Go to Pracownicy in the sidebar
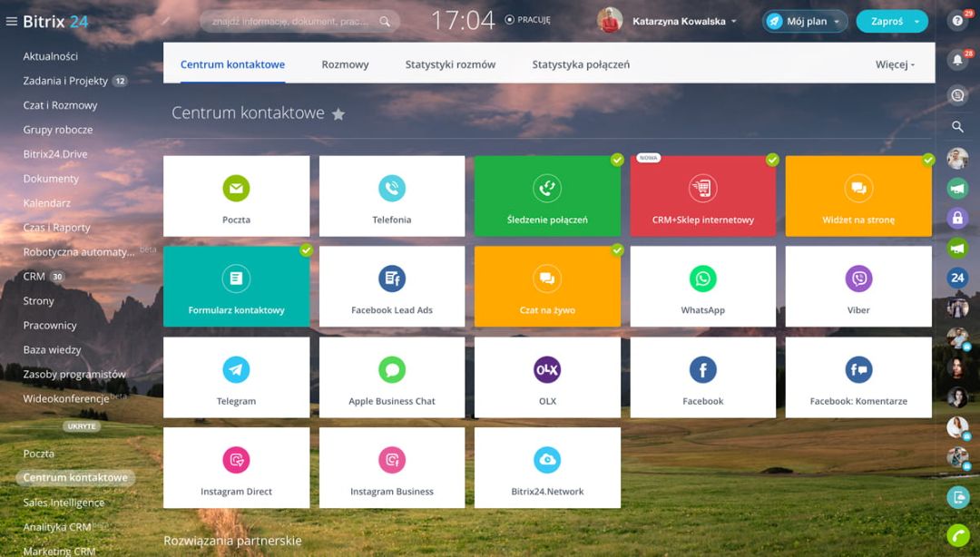 tap(50, 325)
